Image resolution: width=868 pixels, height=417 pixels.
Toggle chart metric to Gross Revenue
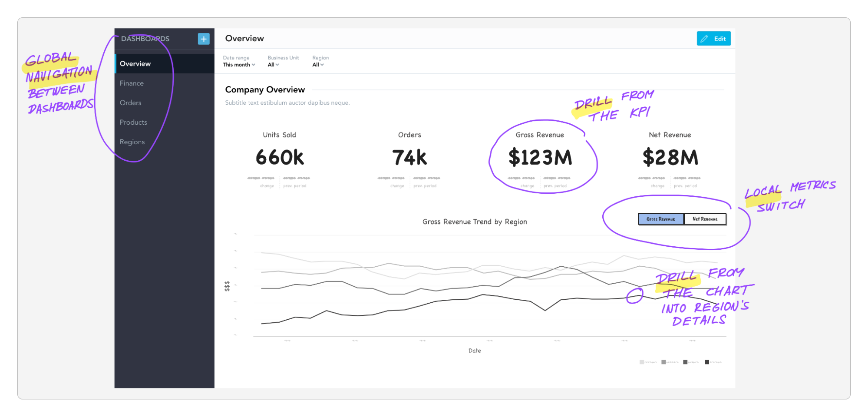[x=660, y=219]
